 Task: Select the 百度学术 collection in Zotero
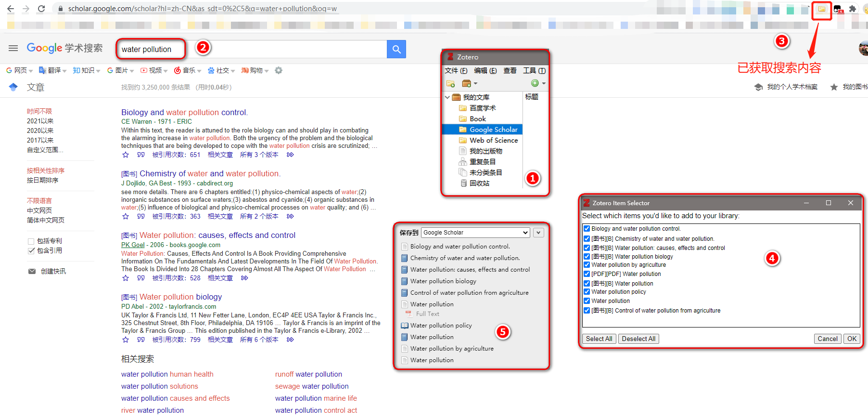[x=477, y=108]
